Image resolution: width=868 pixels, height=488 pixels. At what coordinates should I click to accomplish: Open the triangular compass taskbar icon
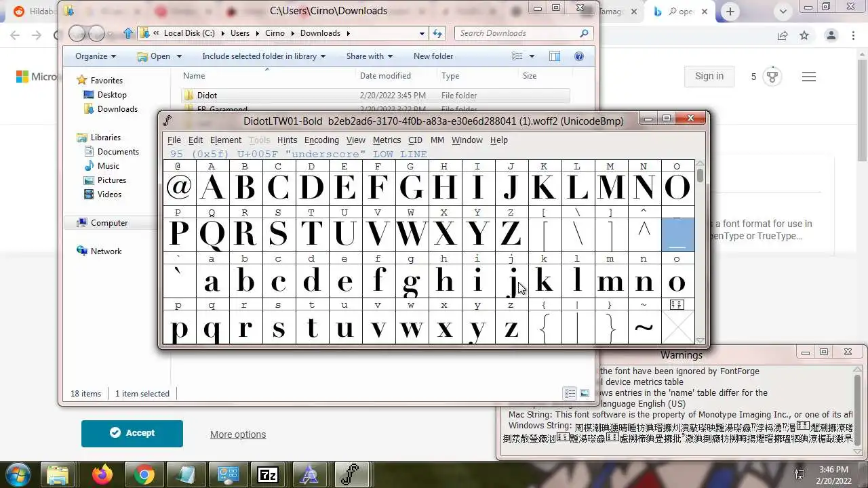[309, 475]
